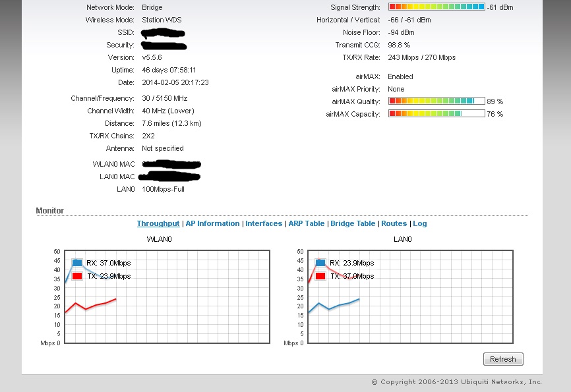Click the airMAX Quality bar
This screenshot has height=392, width=571.
tap(436, 101)
